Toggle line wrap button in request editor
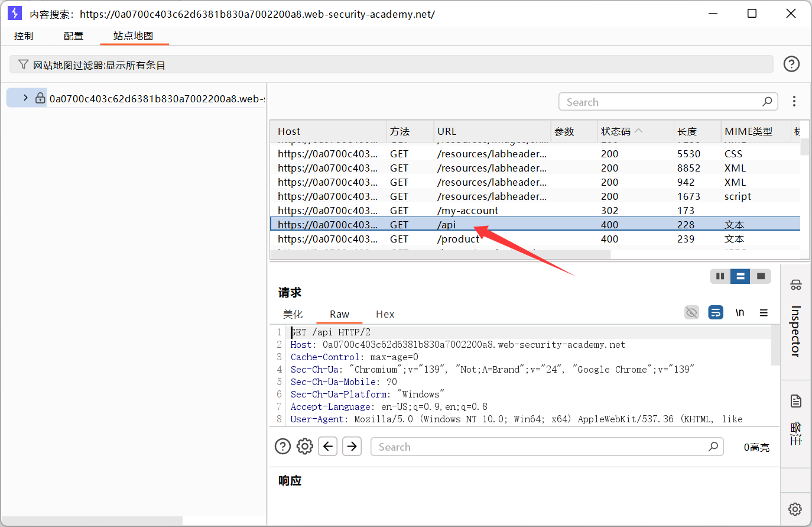This screenshot has width=812, height=527. [x=716, y=312]
